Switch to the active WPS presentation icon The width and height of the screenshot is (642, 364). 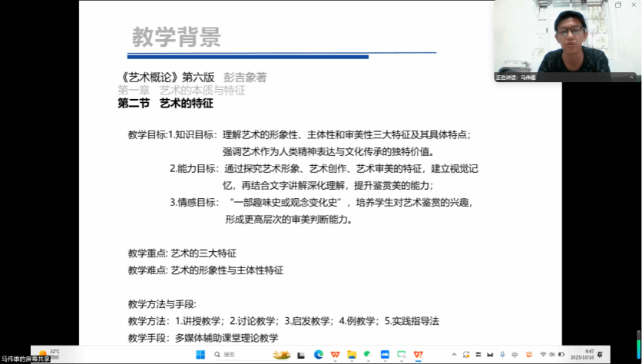click(418, 354)
